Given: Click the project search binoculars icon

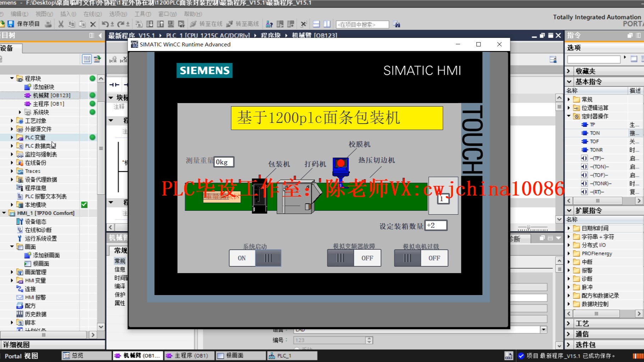Looking at the screenshot, I should tap(397, 24).
